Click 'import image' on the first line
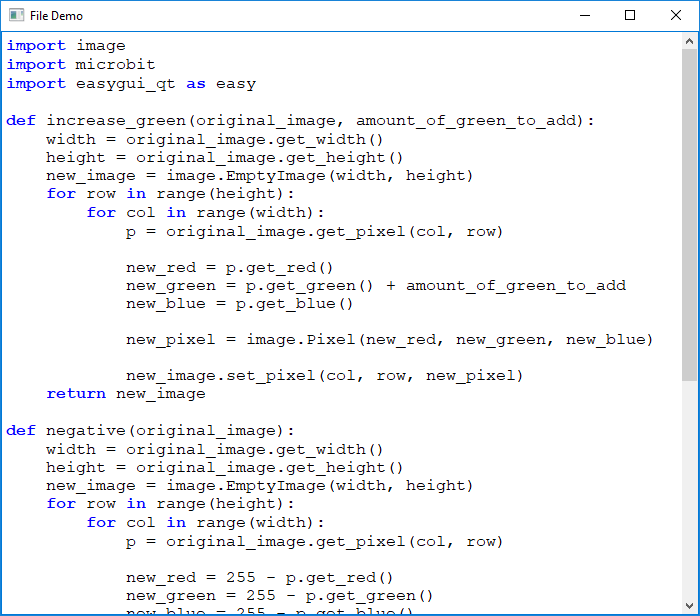 66,46
